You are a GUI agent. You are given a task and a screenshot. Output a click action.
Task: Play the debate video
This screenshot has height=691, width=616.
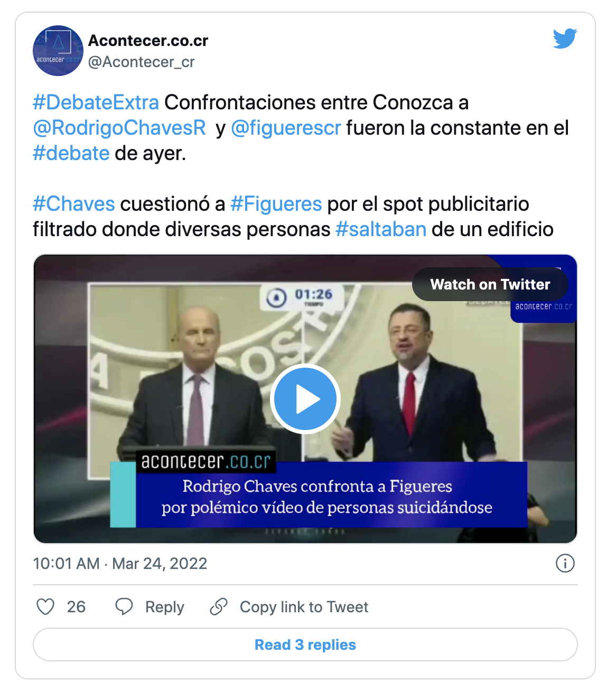point(305,399)
